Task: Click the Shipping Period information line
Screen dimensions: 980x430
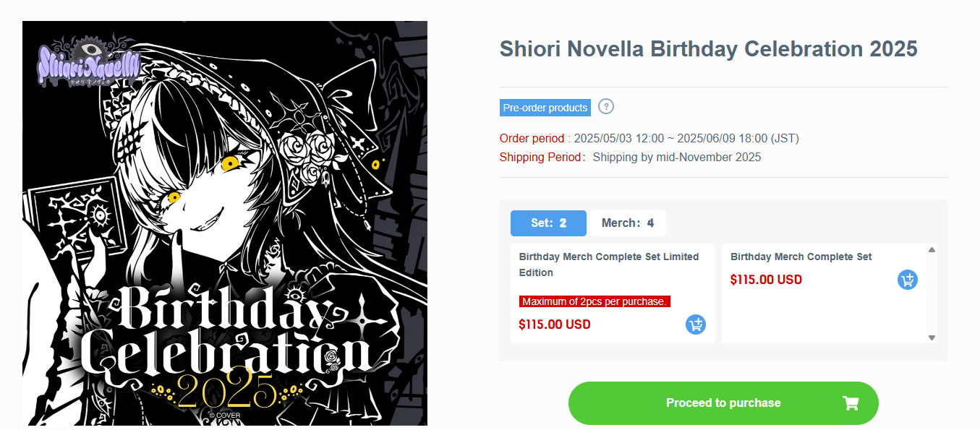Action: tap(630, 157)
